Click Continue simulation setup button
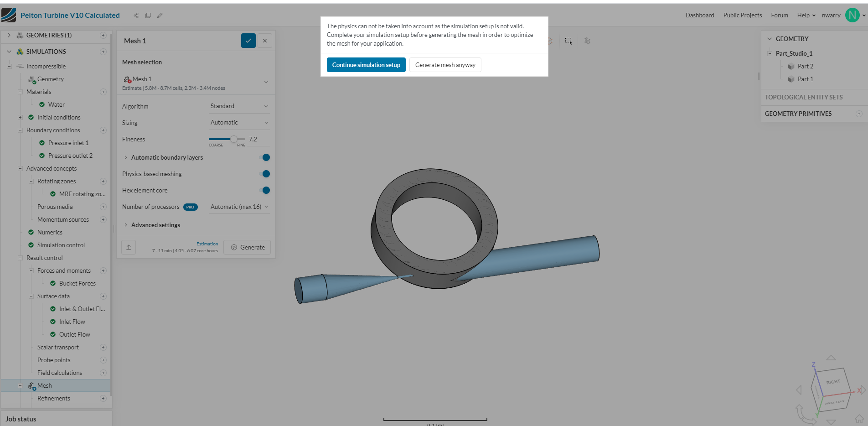Viewport: 868px width, 426px height. click(366, 65)
